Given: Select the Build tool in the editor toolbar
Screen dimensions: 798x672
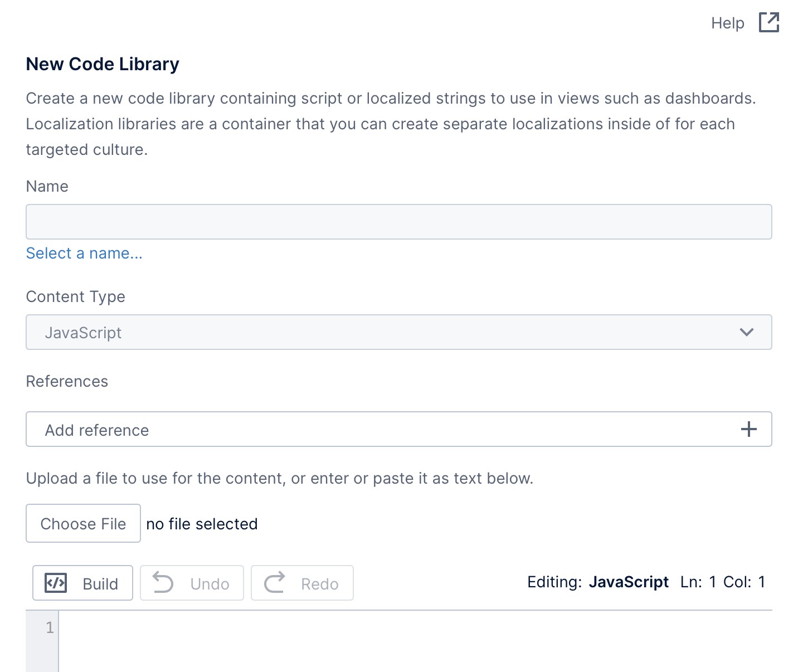Looking at the screenshot, I should pos(82,583).
